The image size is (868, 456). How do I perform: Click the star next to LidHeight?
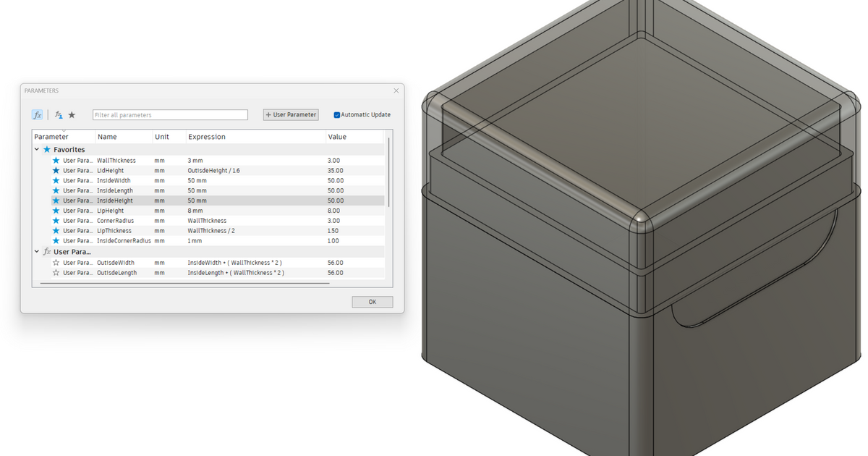tap(56, 170)
